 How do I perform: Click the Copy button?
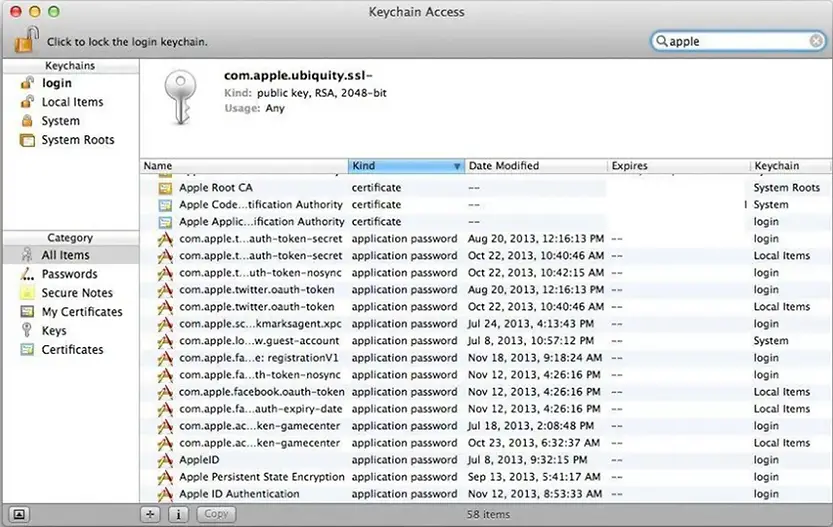[216, 514]
